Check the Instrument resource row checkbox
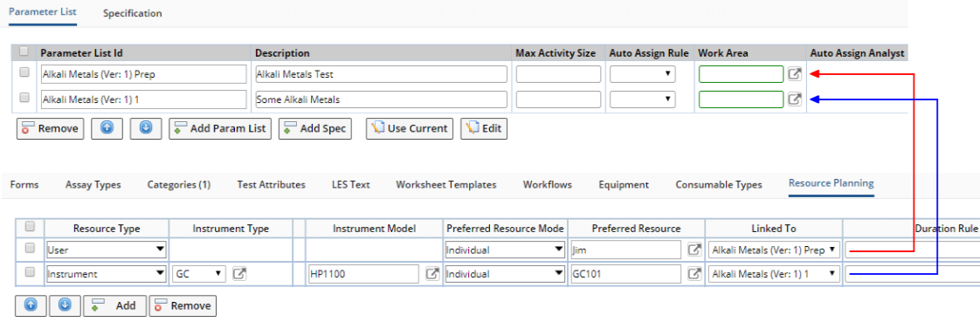The image size is (980, 322). (30, 271)
